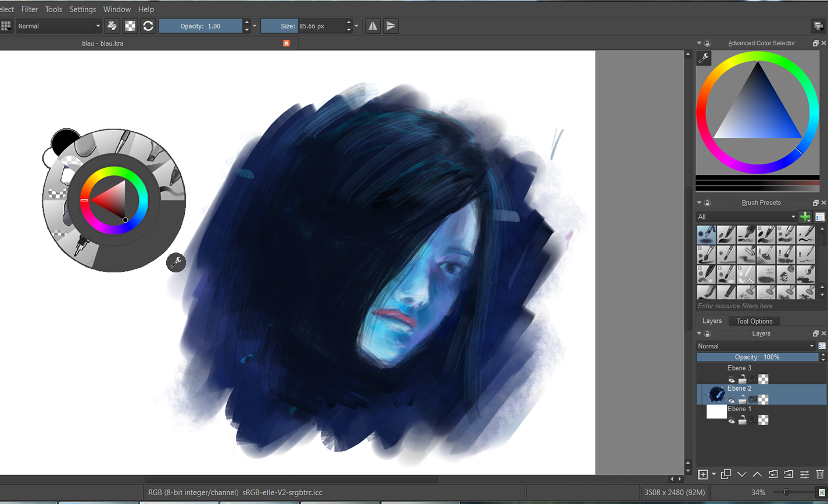Click the duplicate layer icon
The image size is (828, 504).
click(726, 474)
